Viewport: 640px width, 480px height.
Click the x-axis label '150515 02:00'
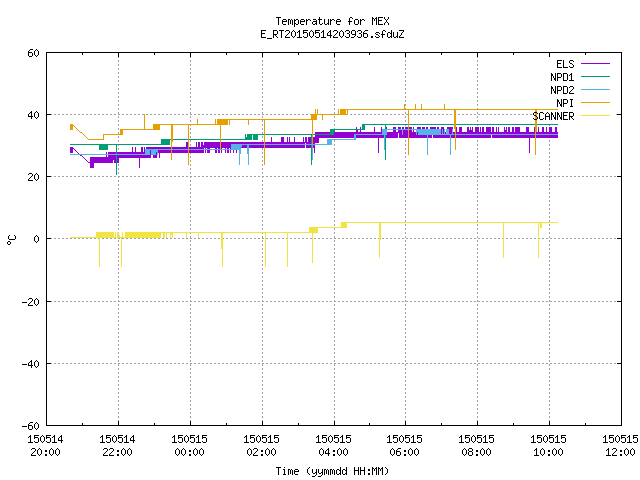[261, 446]
